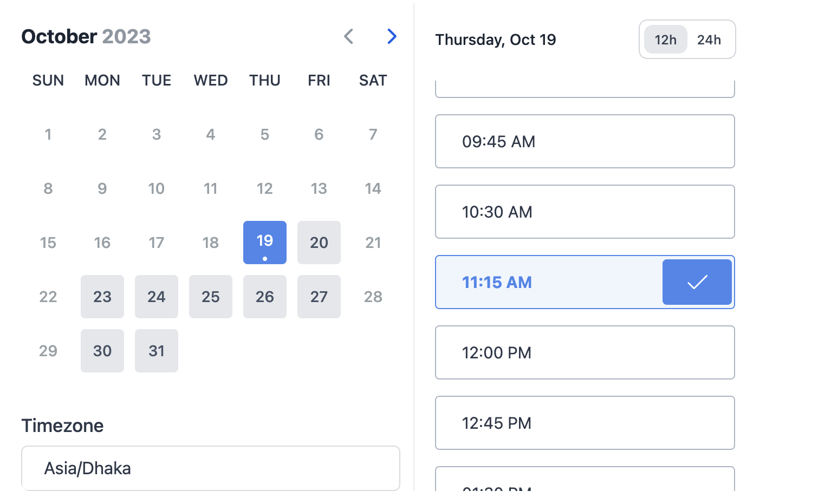Image resolution: width=818 pixels, height=504 pixels.
Task: Select the 12:45 PM slot
Action: pyautogui.click(x=585, y=423)
